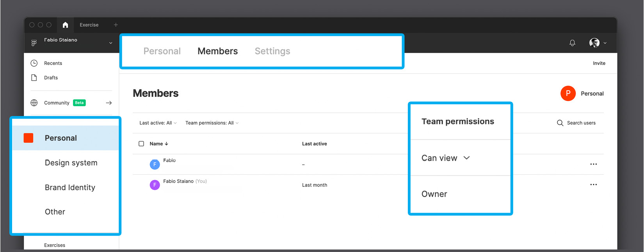Open the Brand Identity project
Screen dimensions: 644x252
pyautogui.click(x=70, y=187)
